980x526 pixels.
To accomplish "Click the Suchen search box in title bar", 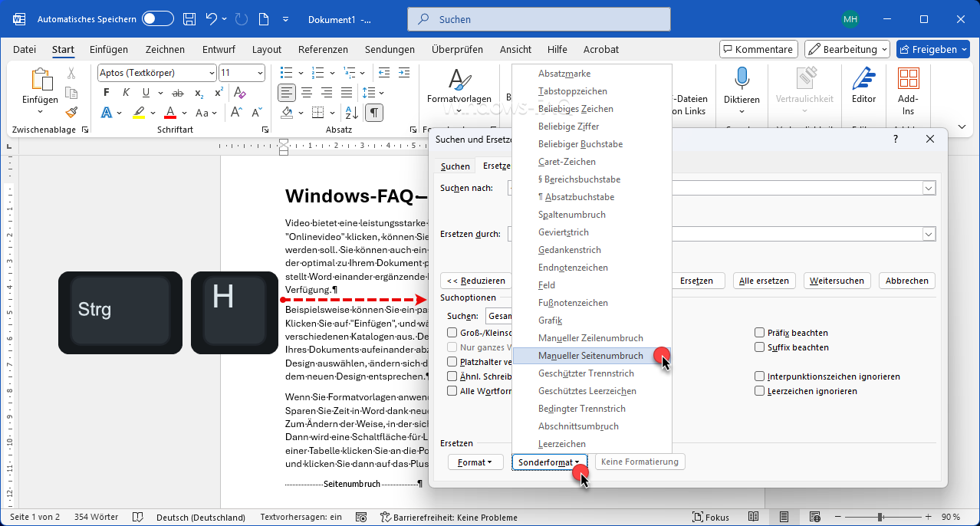I will 540,19.
